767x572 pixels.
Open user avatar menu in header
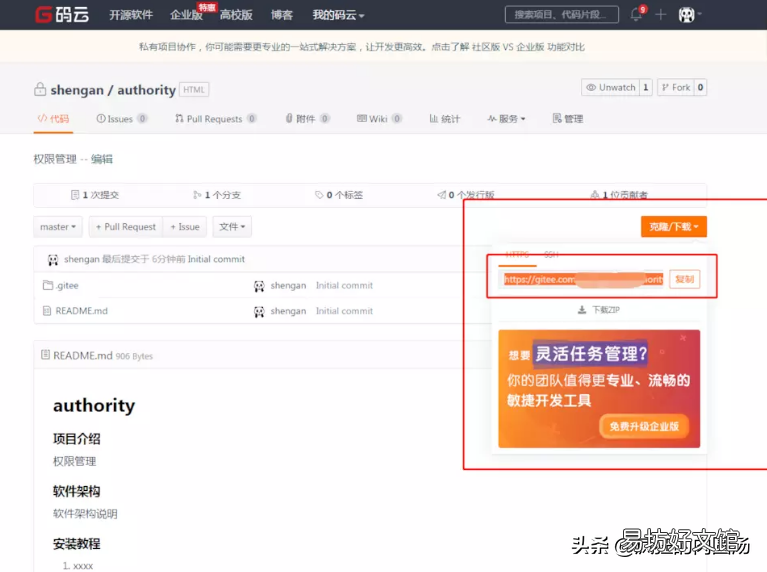coord(690,15)
